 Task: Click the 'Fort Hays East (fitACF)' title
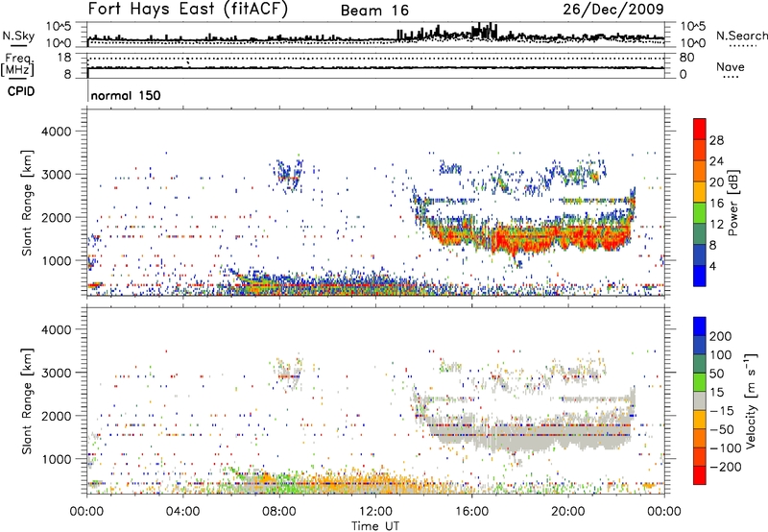click(x=188, y=10)
